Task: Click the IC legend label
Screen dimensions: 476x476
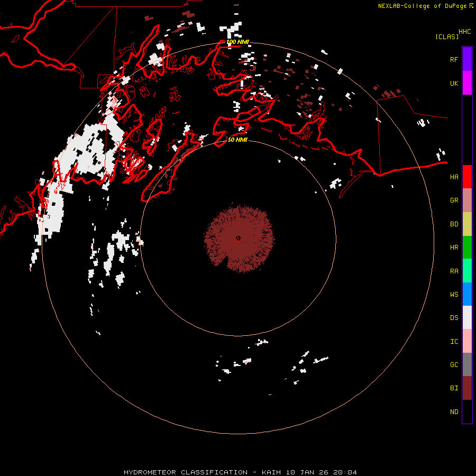Action: tap(454, 342)
